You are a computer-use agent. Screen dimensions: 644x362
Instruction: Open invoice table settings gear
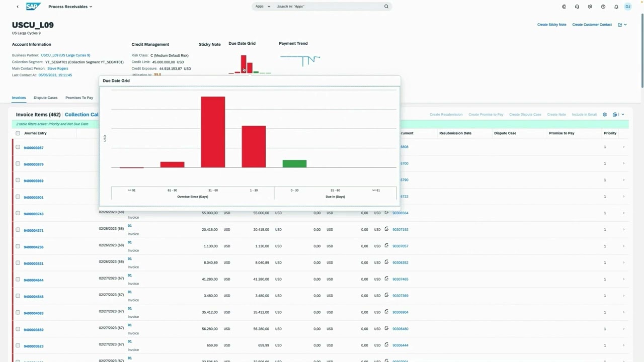[x=605, y=115]
